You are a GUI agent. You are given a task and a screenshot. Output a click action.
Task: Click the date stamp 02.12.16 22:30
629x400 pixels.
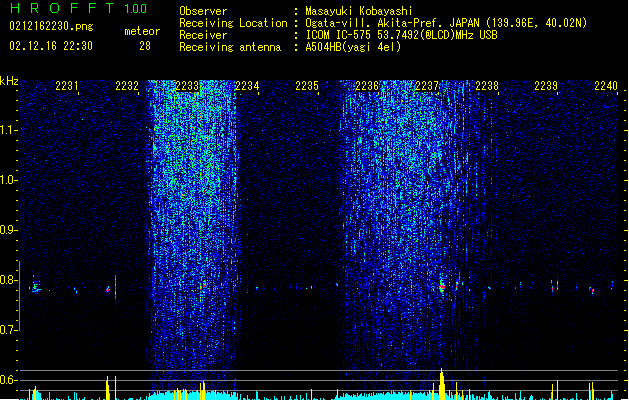coord(51,46)
